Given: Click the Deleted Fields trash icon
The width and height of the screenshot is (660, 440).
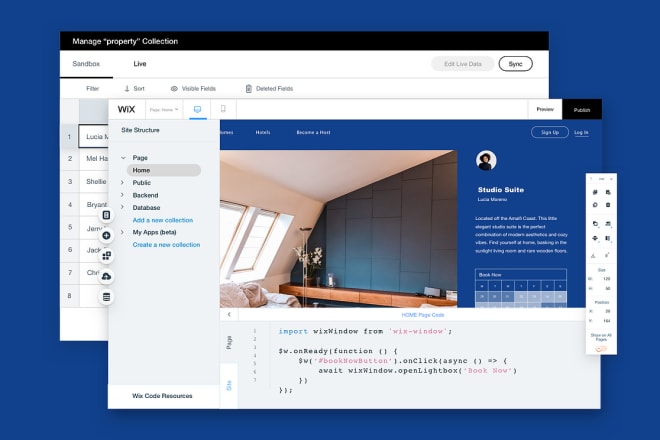Looking at the screenshot, I should [x=249, y=88].
